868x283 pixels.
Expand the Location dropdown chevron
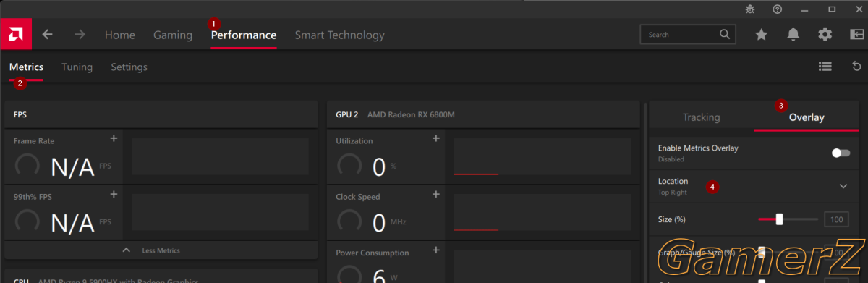(843, 186)
